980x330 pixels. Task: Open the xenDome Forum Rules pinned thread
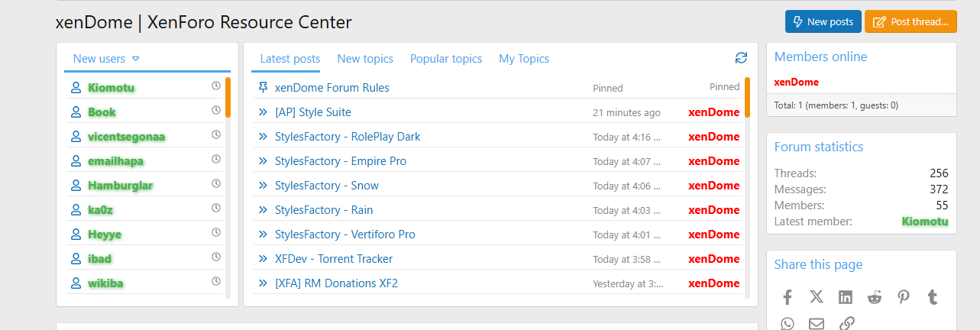coord(332,88)
